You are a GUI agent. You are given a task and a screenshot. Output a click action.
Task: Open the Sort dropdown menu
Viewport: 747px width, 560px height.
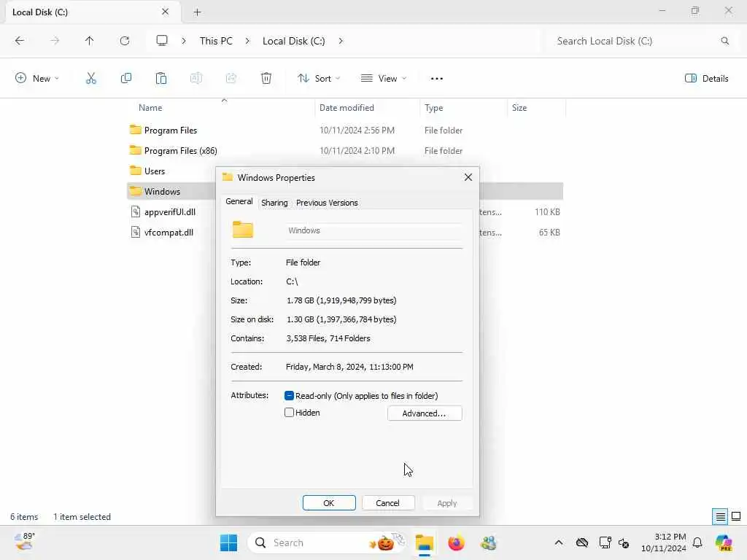(x=319, y=78)
